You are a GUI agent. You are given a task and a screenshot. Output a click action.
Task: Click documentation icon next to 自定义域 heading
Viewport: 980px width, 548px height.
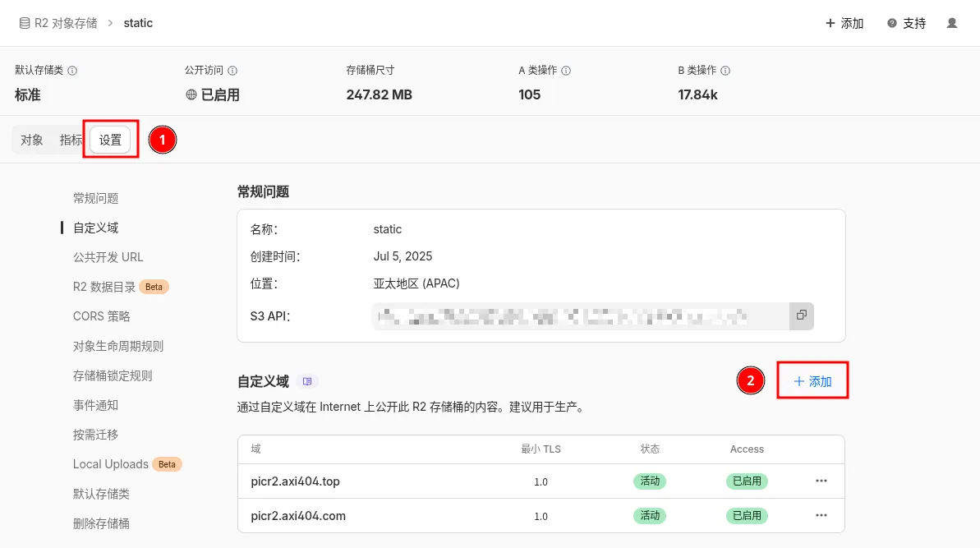tap(307, 381)
